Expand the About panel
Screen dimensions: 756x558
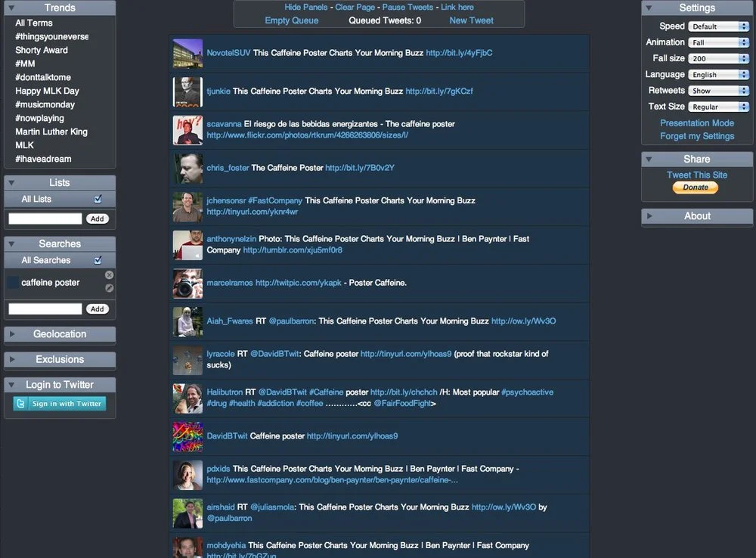(x=649, y=216)
